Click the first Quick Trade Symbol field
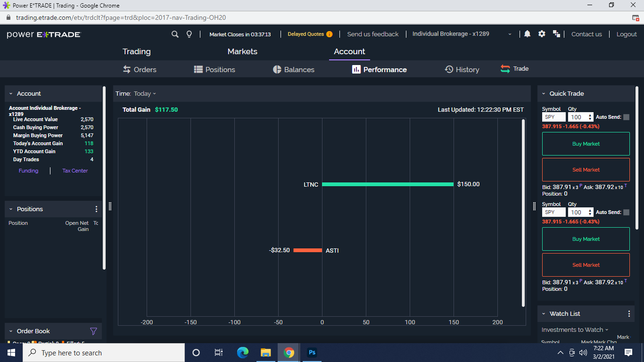 click(553, 117)
